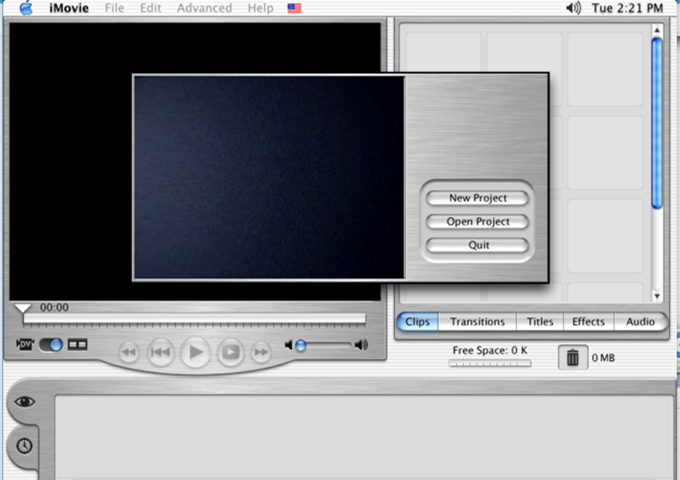The image size is (680, 480).
Task: Click the clock showing Tue 2:21 PM
Action: click(627, 8)
